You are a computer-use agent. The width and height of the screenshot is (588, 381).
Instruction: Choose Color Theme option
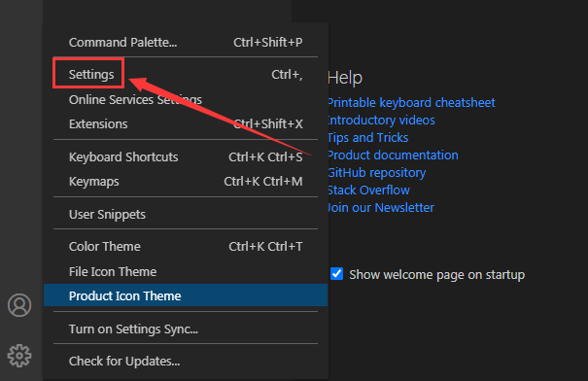tap(186, 246)
